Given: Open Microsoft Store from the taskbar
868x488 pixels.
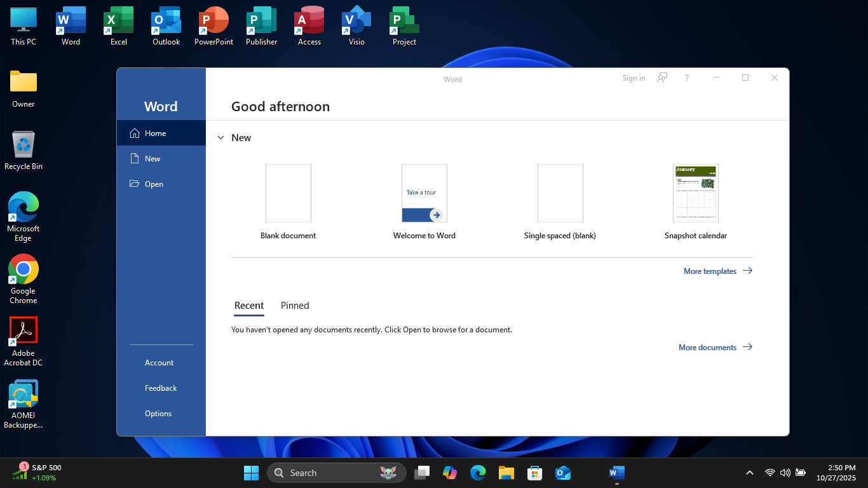Looking at the screenshot, I should (x=534, y=473).
